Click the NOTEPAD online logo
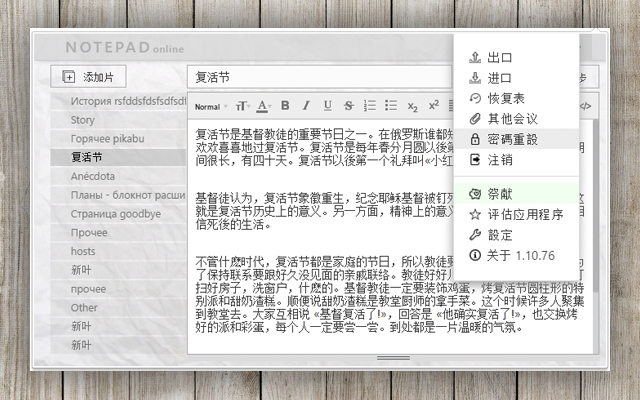Viewport: 640px width, 400px height. tap(124, 47)
